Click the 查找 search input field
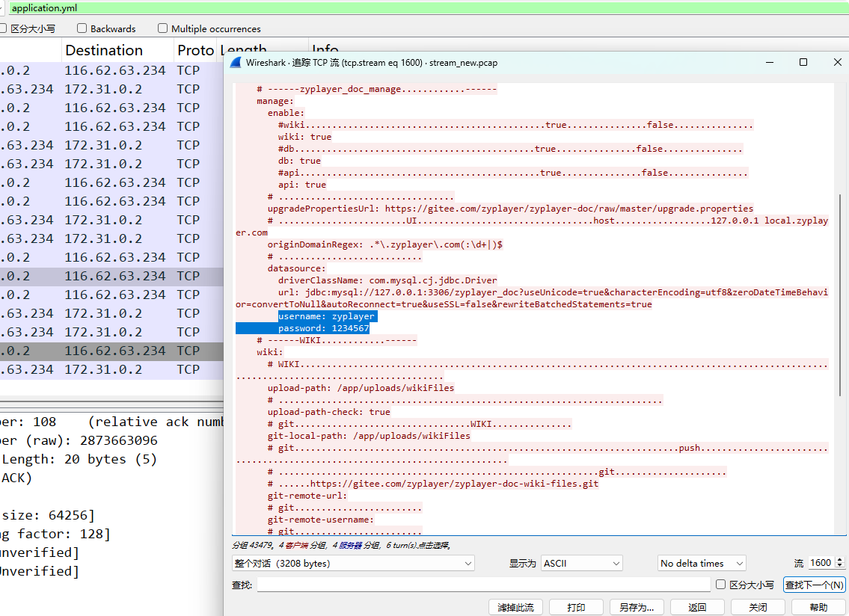Image resolution: width=849 pixels, height=616 pixels. [x=483, y=585]
